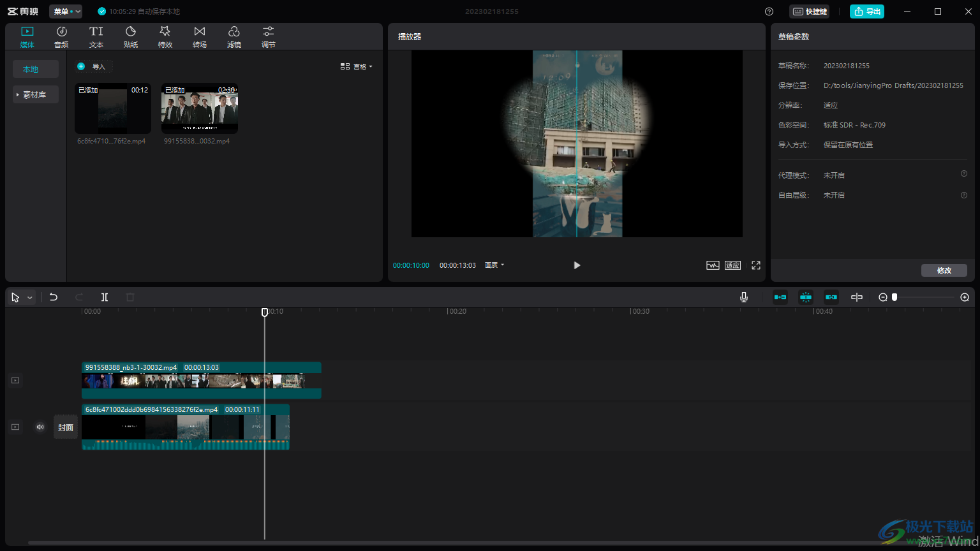The width and height of the screenshot is (980, 551).
Task: Open the 调节 adjustment tab
Action: click(269, 37)
